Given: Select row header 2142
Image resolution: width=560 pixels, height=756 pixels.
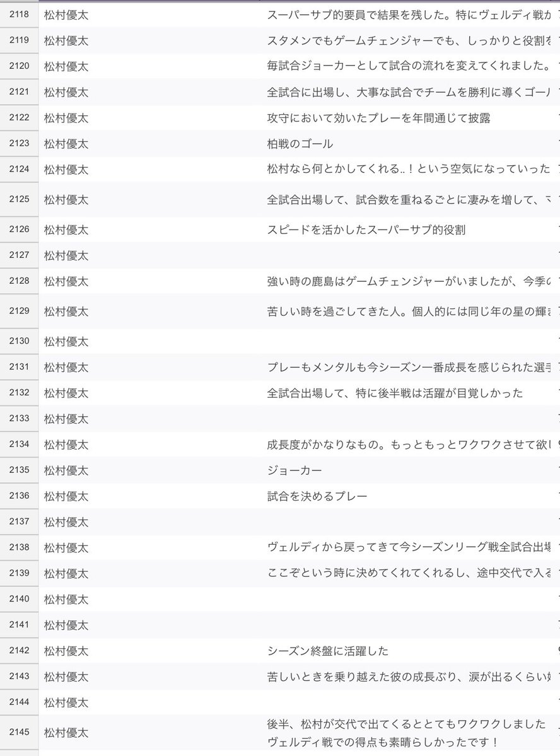Looking at the screenshot, I should (x=19, y=651).
